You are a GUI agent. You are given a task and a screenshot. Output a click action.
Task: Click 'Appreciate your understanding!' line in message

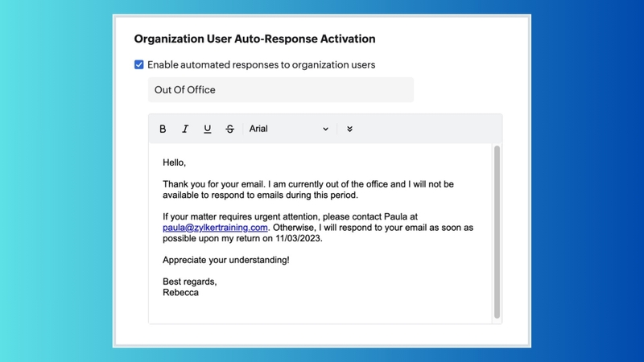226,260
